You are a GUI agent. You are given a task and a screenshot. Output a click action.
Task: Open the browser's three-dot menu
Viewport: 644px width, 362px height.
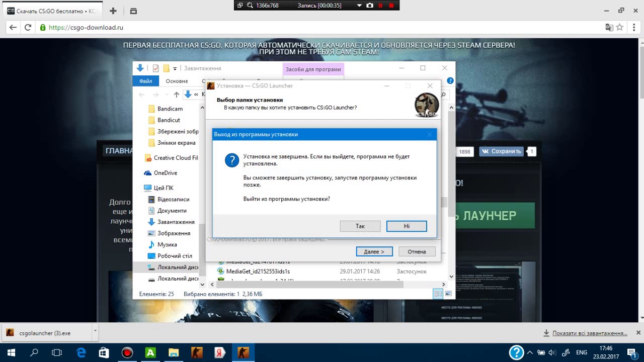[634, 28]
